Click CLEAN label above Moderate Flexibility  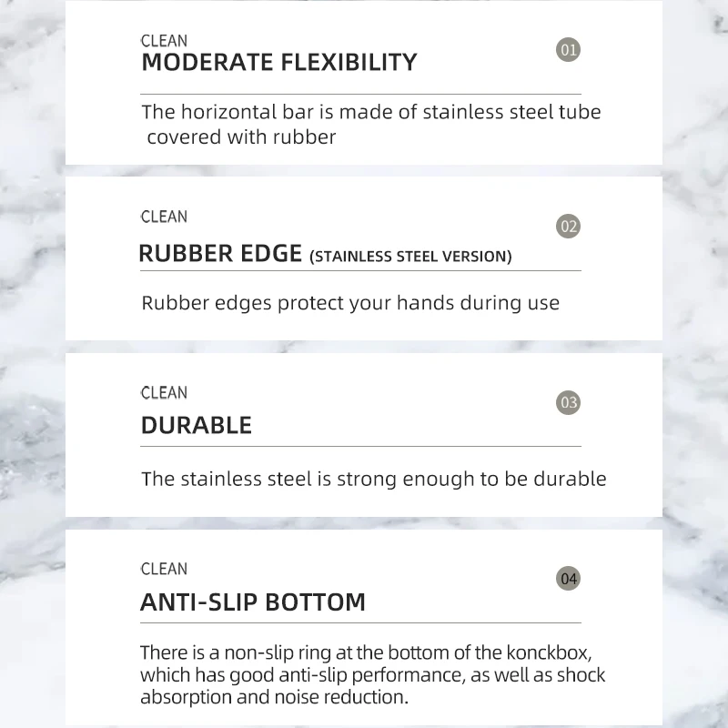point(164,41)
